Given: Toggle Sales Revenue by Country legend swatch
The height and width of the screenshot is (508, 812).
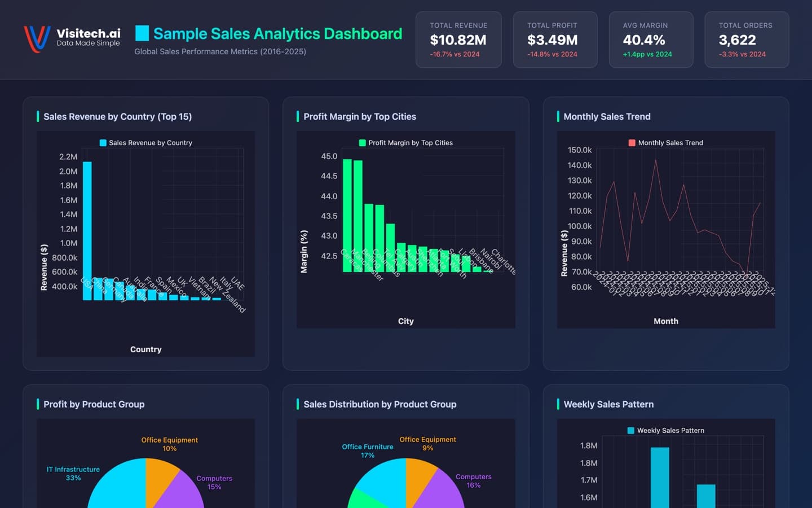Looking at the screenshot, I should coord(103,143).
